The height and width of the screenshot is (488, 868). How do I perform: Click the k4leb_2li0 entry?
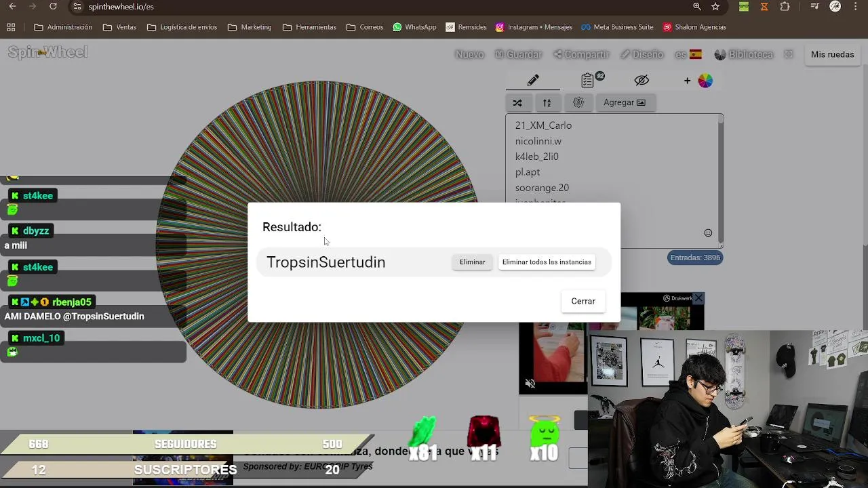pyautogui.click(x=536, y=157)
